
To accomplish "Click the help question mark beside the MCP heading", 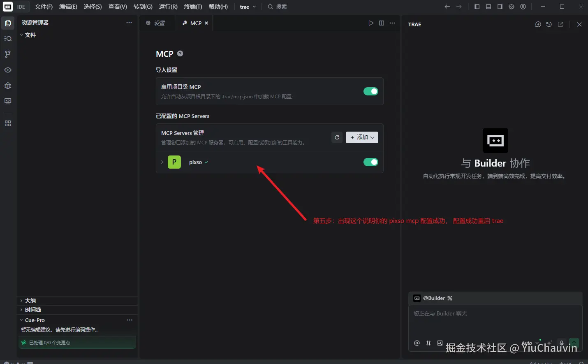I will click(x=180, y=53).
